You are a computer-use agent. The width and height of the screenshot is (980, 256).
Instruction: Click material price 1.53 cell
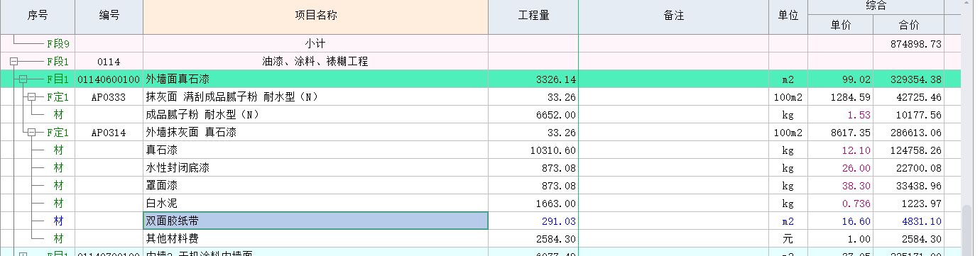click(x=841, y=114)
